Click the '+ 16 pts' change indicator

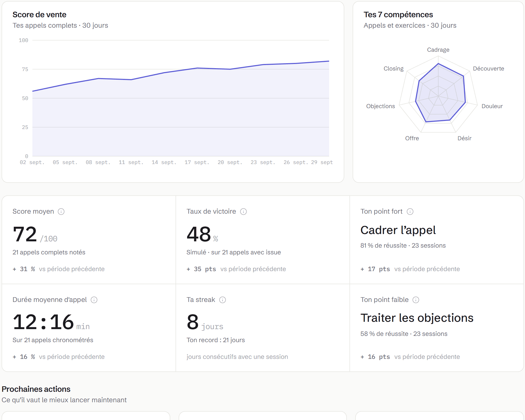[375, 357]
